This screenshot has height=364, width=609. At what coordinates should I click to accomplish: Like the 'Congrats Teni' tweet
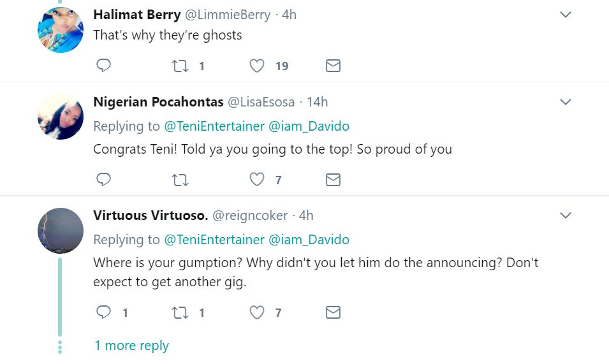257,180
